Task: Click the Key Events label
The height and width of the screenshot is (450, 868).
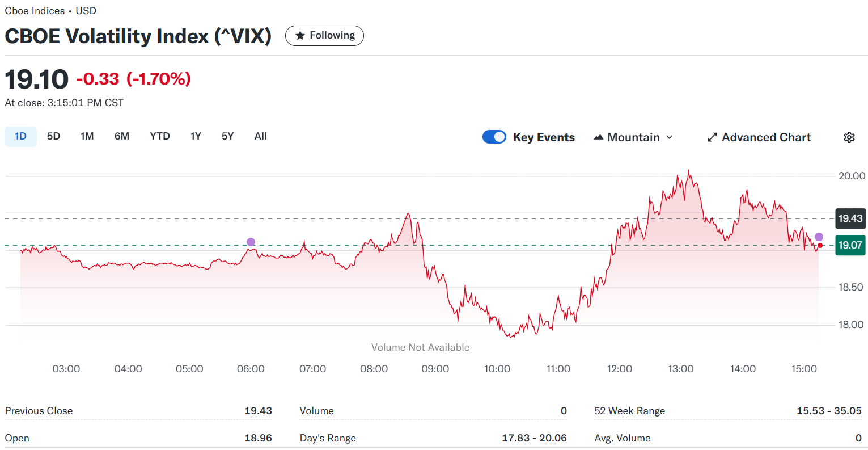Action: [544, 137]
